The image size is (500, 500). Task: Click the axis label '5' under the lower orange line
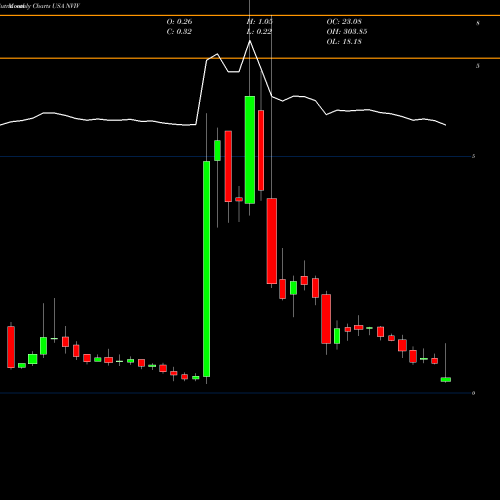click(478, 66)
